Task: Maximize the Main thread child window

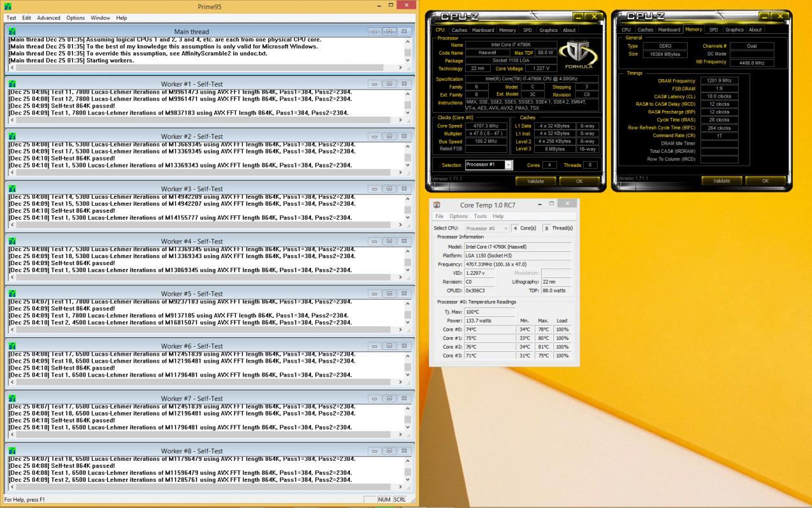Action: tap(389, 31)
